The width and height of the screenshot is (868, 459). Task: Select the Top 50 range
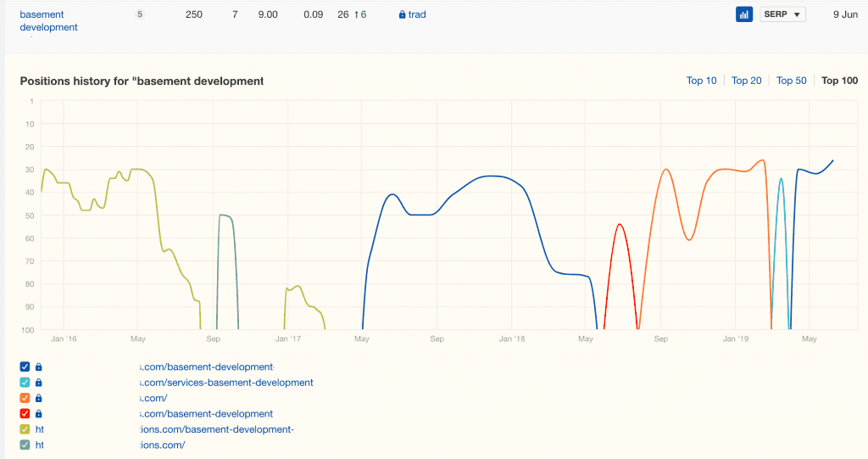(x=791, y=81)
